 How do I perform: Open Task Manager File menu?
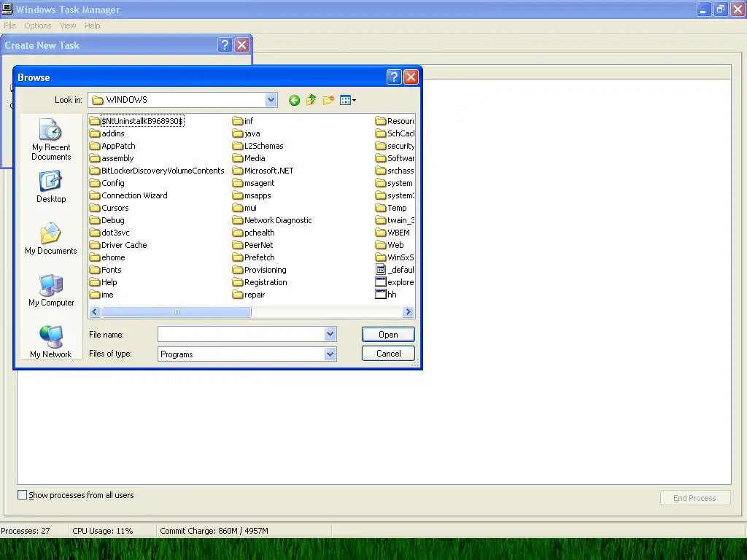click(9, 26)
